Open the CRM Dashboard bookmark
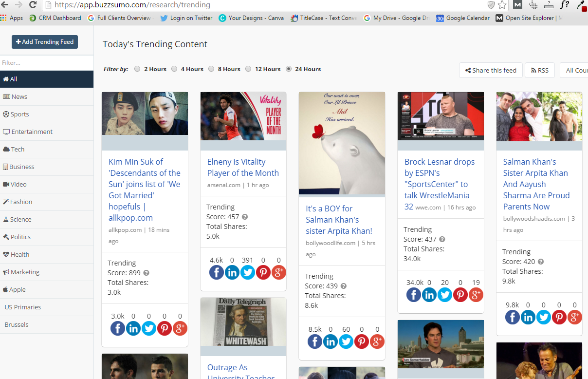Screen dimensions: 588x379 pyautogui.click(x=55, y=18)
